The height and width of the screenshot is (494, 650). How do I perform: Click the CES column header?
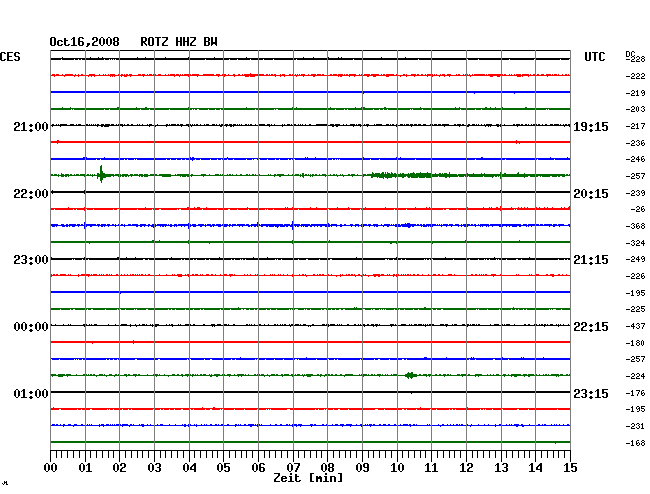10,57
